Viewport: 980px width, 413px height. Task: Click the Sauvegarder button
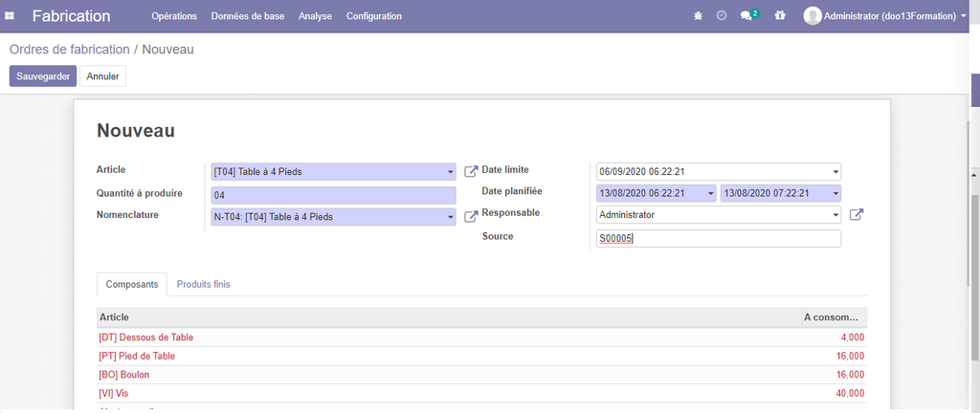(x=42, y=76)
